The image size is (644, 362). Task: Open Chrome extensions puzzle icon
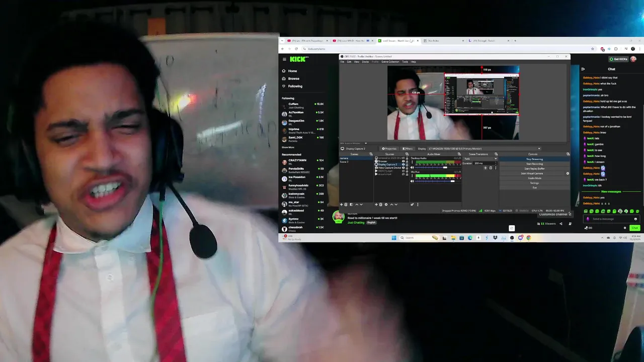tap(615, 49)
